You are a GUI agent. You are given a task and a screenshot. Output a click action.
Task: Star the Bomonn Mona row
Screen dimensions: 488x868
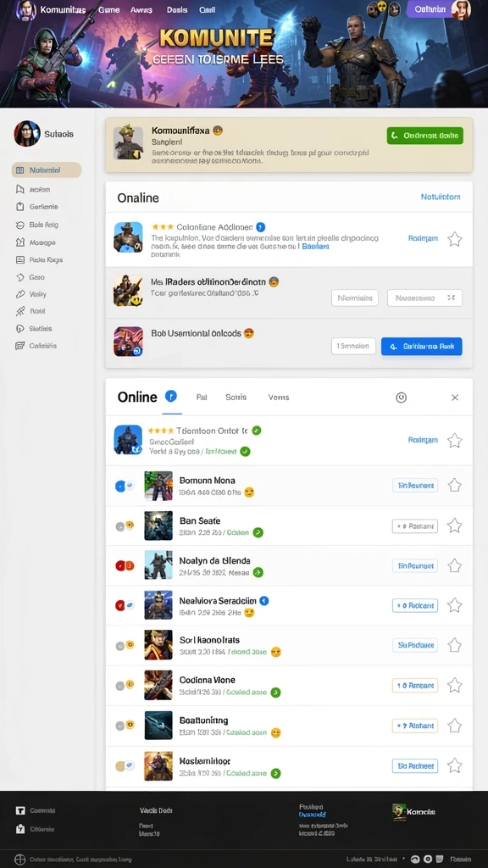click(454, 486)
